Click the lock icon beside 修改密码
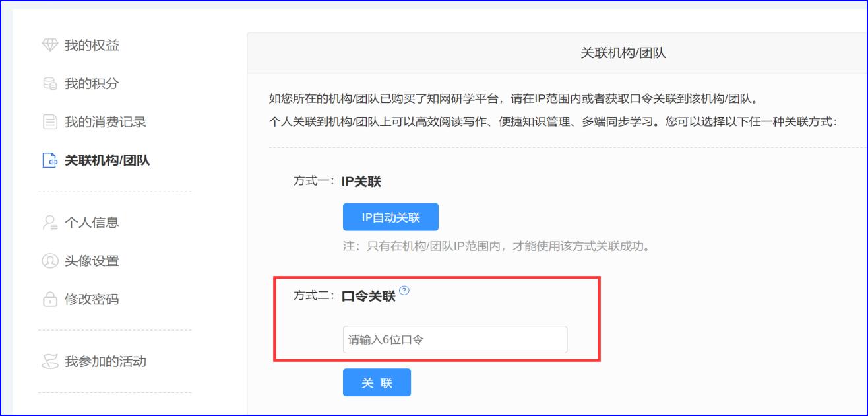Viewport: 868px width, 416px height. [x=50, y=300]
